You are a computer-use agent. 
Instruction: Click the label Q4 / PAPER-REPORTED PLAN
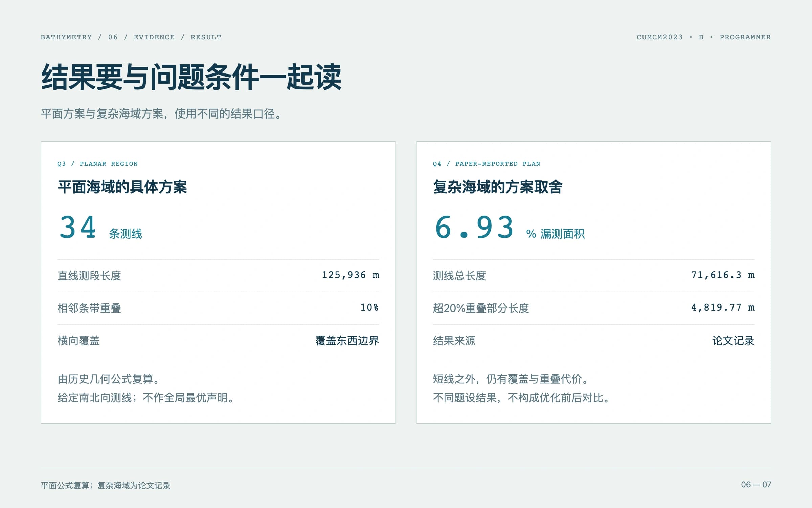pyautogui.click(x=487, y=164)
